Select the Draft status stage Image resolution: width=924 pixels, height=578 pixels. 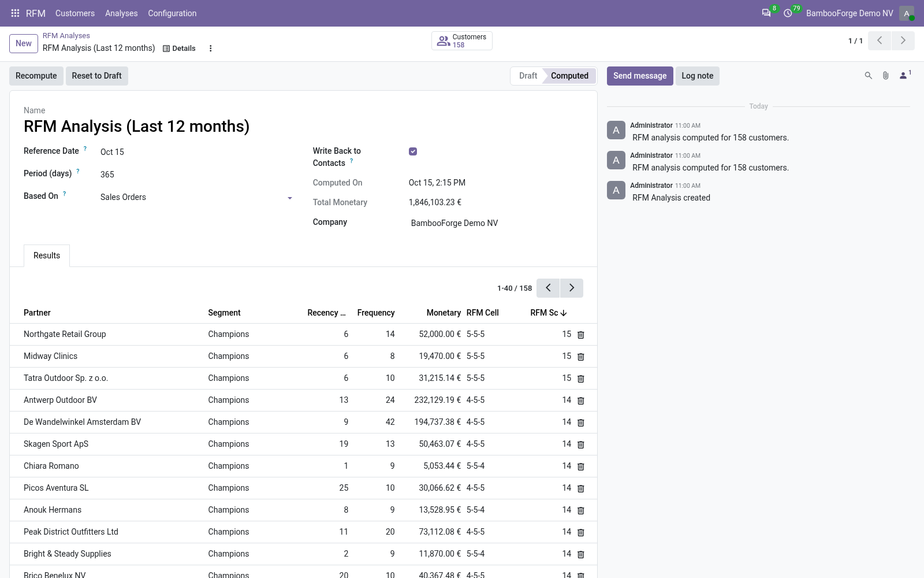click(x=528, y=76)
